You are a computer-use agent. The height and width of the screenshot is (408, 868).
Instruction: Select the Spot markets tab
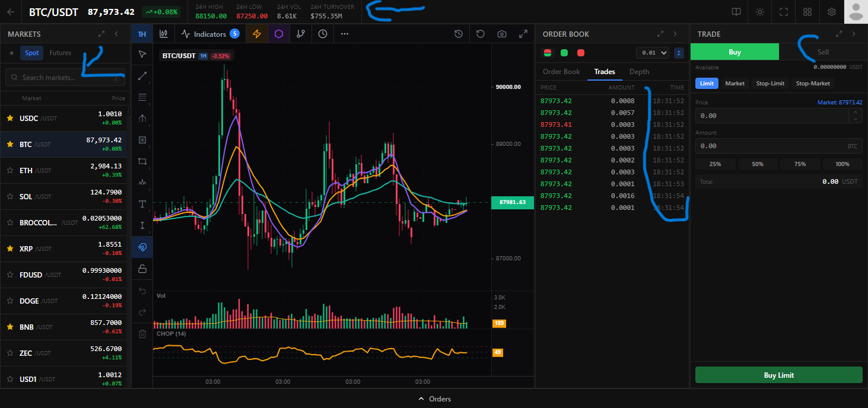(x=32, y=53)
